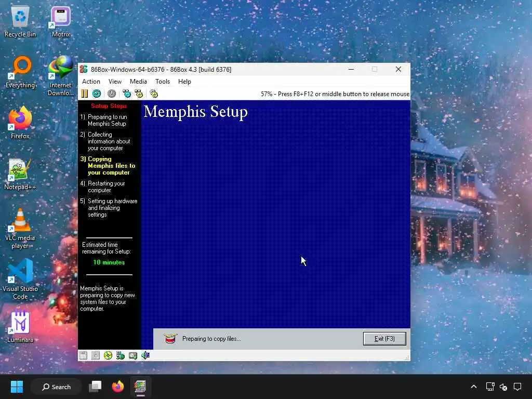Select the Everything desktop icon

pyautogui.click(x=20, y=72)
